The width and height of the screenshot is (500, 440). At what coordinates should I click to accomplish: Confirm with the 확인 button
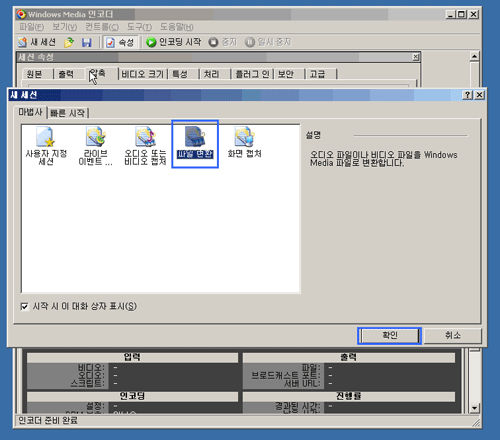point(389,335)
